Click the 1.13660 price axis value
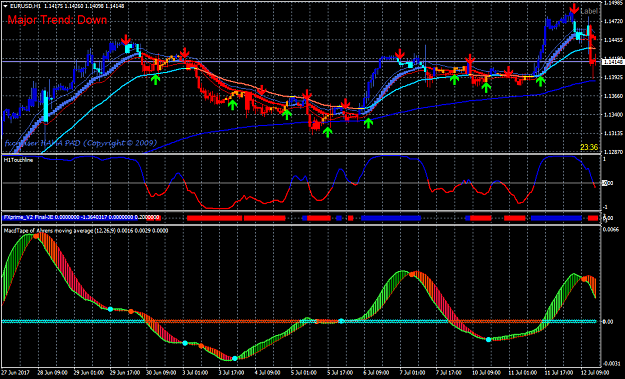 [x=612, y=96]
